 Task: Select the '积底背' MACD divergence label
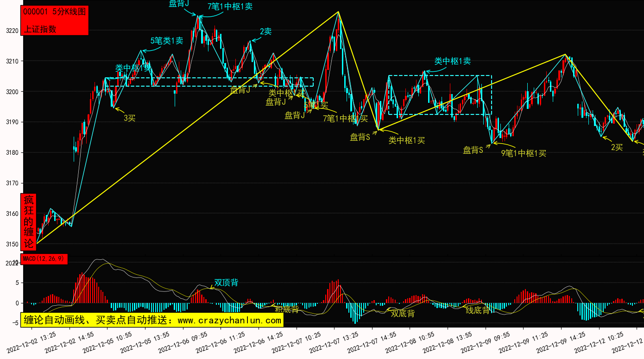[x=287, y=309]
